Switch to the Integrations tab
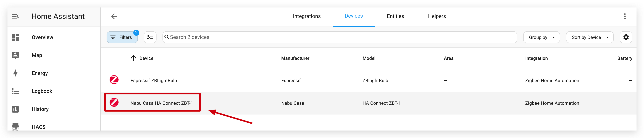Screen dimensions: 644x138 pos(306,16)
